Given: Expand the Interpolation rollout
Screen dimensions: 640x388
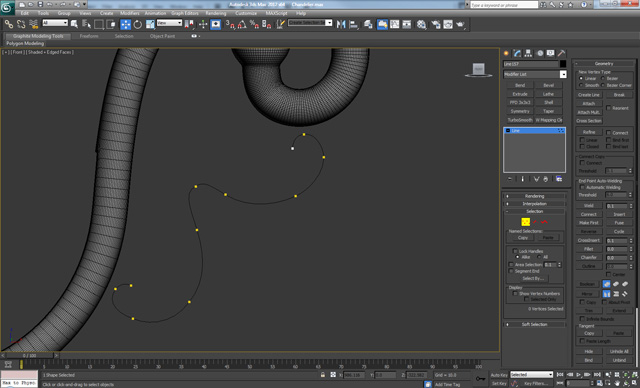Looking at the screenshot, I should click(x=535, y=204).
